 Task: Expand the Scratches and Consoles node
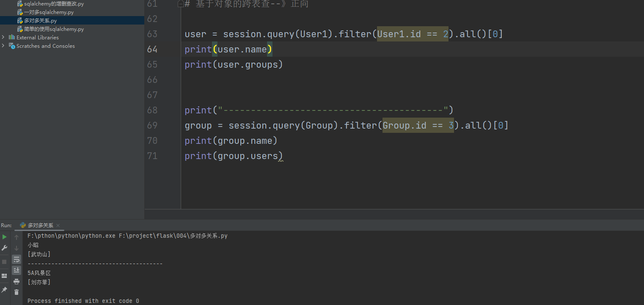(x=3, y=46)
